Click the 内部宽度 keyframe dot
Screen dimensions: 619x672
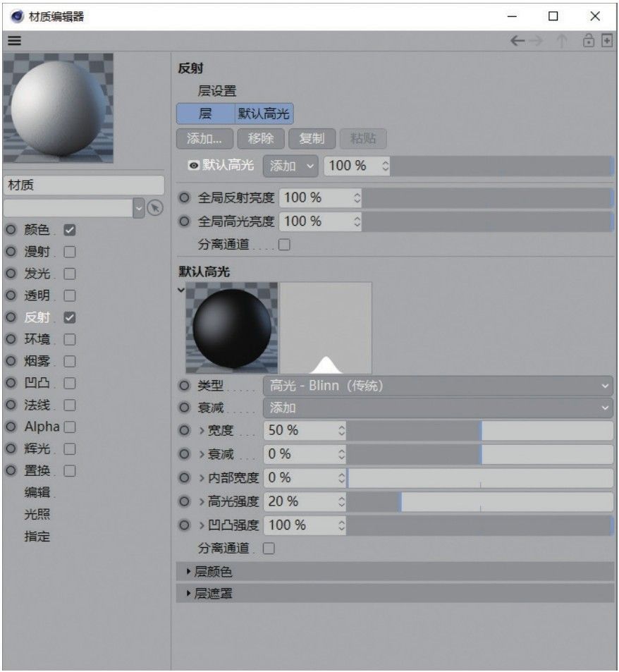click(x=184, y=478)
